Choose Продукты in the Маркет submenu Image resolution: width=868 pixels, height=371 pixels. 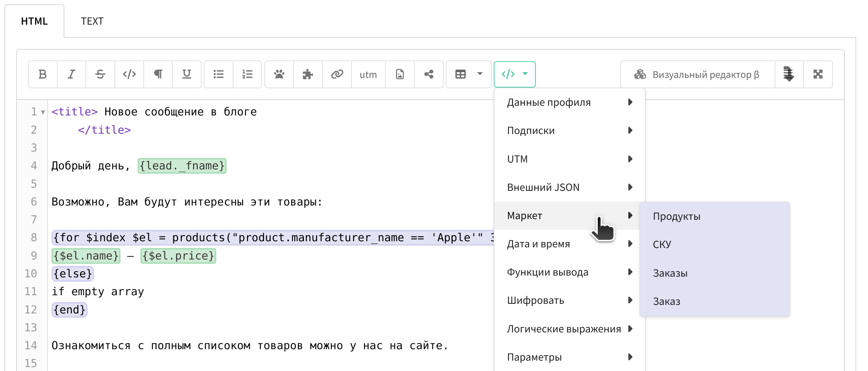coord(715,216)
